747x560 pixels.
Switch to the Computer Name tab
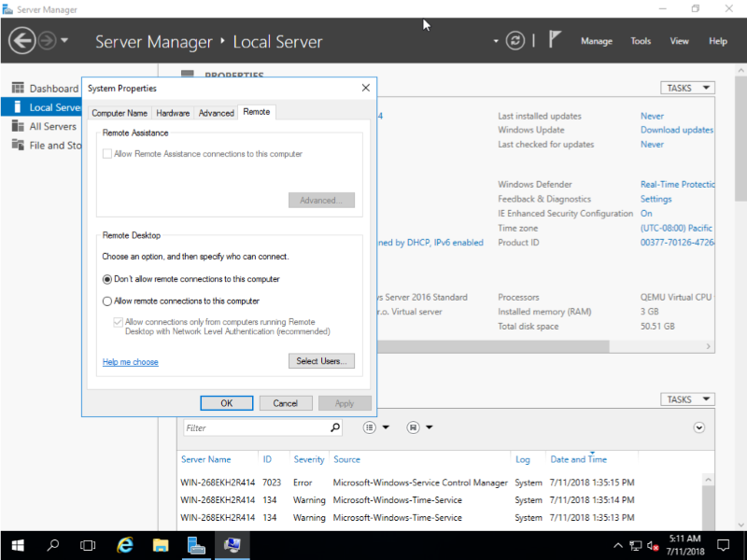[x=120, y=113]
